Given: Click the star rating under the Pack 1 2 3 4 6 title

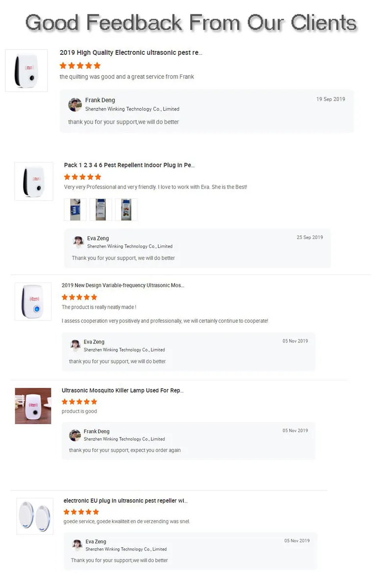Looking at the screenshot, I should click(83, 177).
